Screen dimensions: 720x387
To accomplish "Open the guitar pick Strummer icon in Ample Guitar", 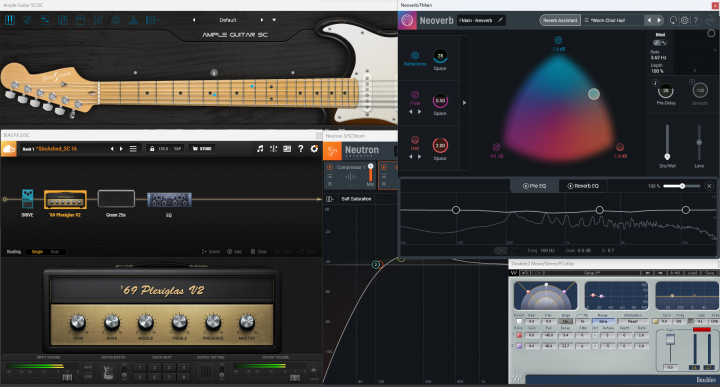I will 27,20.
